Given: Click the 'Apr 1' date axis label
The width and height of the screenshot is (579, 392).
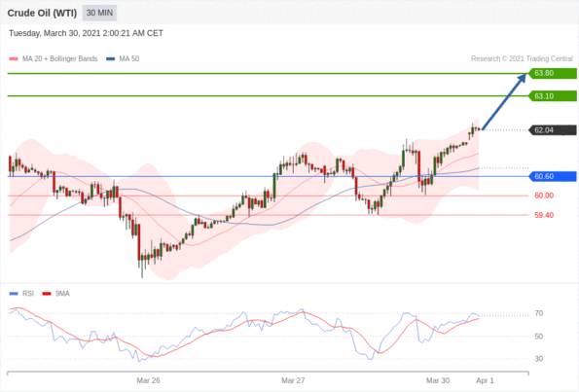Looking at the screenshot, I should coord(485,380).
